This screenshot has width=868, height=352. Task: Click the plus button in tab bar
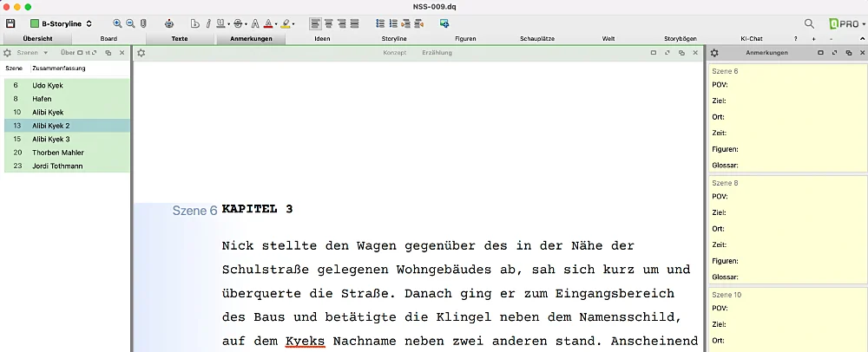click(x=814, y=39)
